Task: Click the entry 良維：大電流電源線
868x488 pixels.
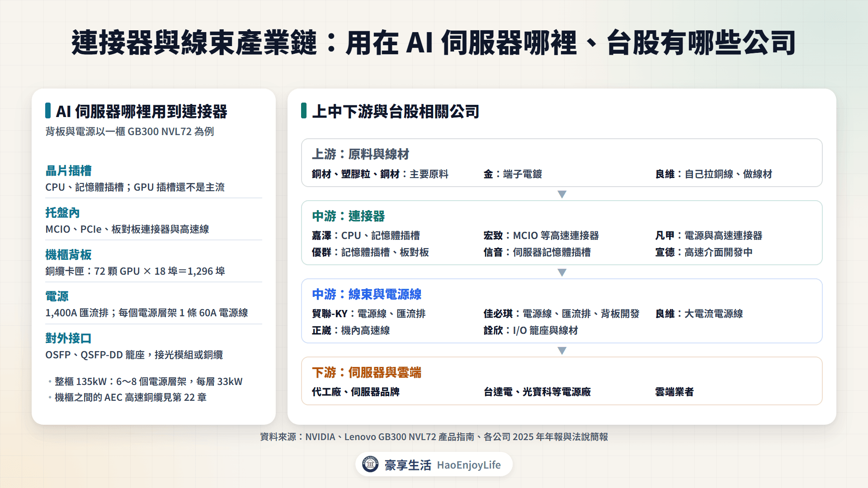Action: coord(699,314)
